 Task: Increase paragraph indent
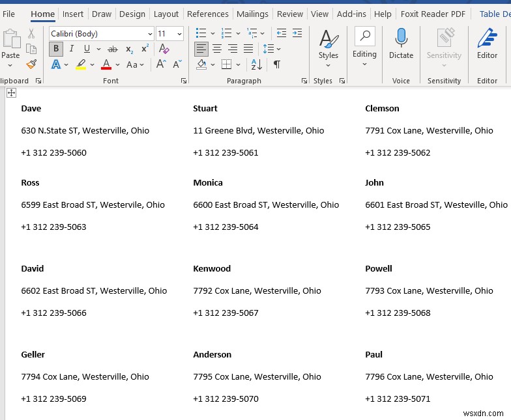click(x=297, y=33)
